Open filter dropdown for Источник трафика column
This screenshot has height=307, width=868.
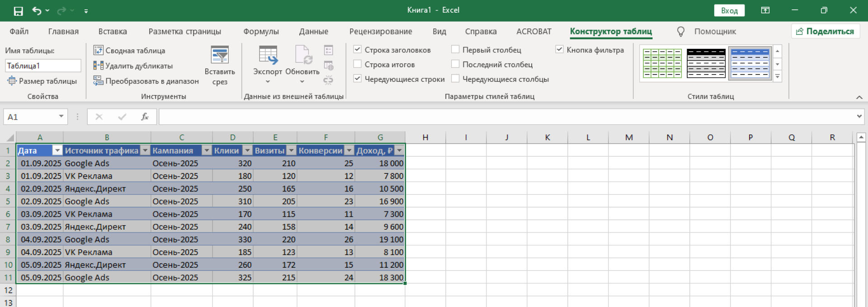(145, 151)
